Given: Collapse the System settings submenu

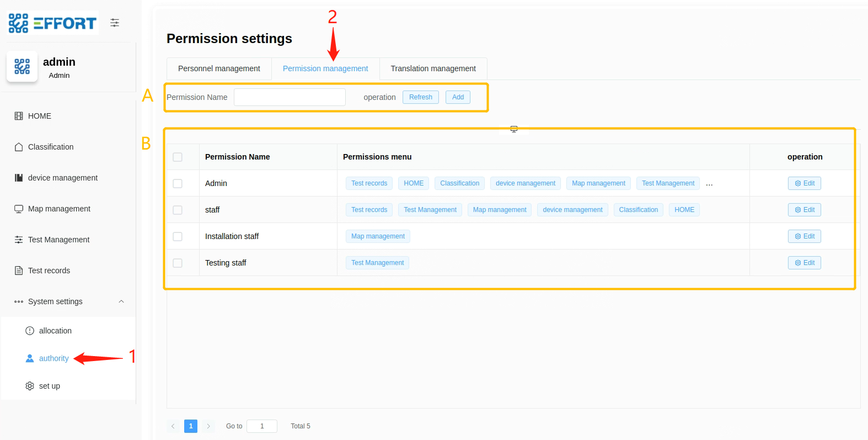Looking at the screenshot, I should pyautogui.click(x=121, y=301).
